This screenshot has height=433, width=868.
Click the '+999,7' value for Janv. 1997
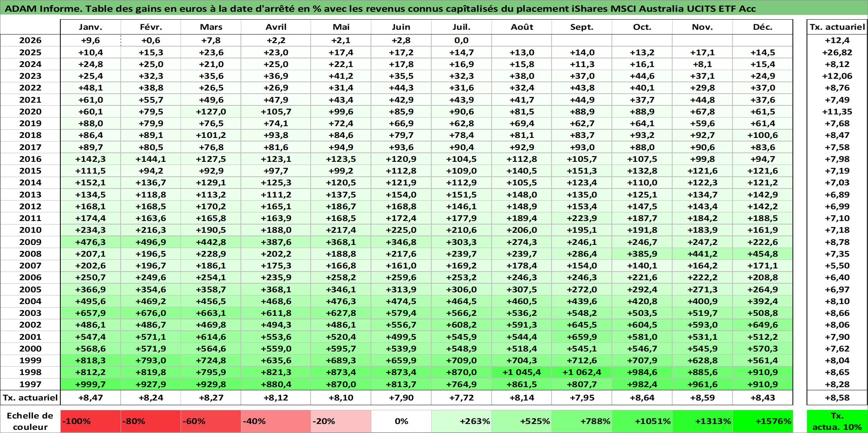click(x=90, y=384)
